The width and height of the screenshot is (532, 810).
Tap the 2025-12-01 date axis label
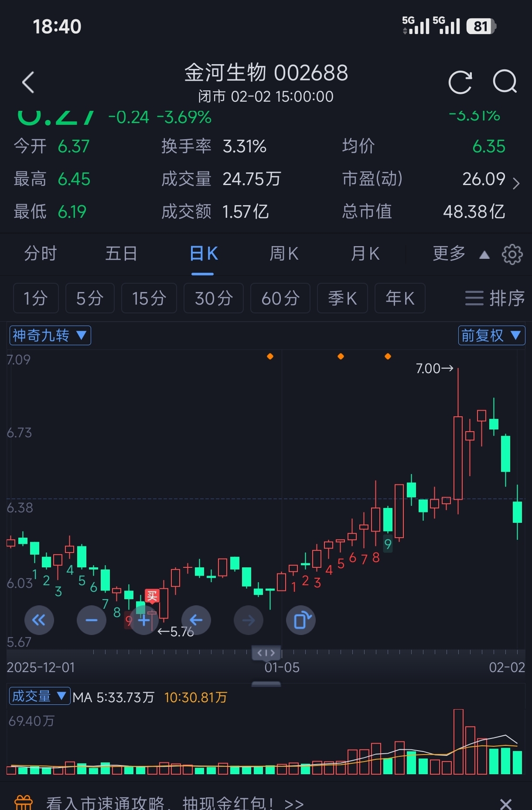click(41, 667)
